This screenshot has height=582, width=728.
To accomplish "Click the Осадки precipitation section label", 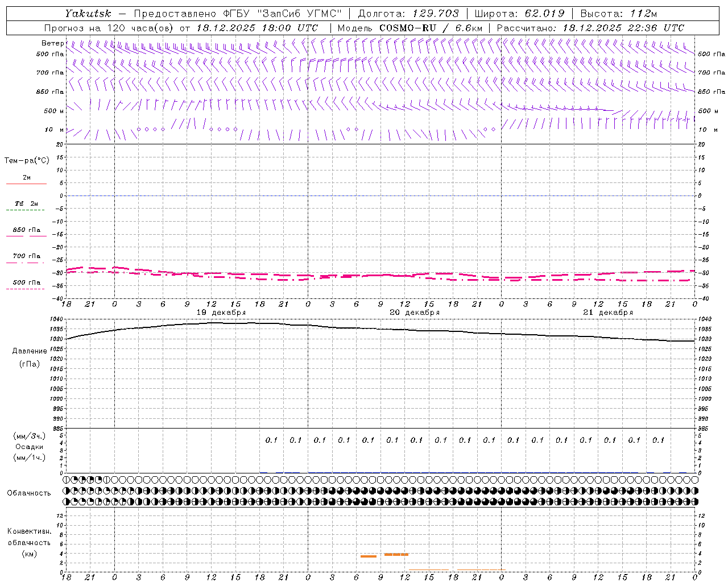I will tap(30, 447).
